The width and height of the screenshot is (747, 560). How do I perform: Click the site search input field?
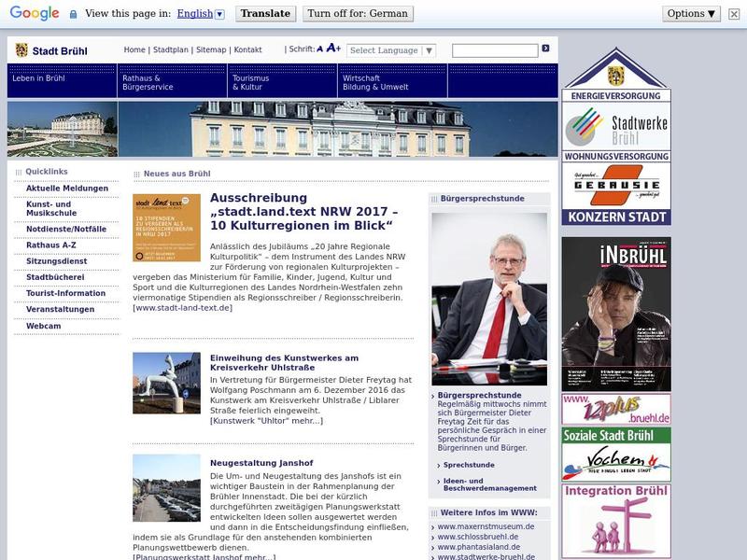[495, 50]
